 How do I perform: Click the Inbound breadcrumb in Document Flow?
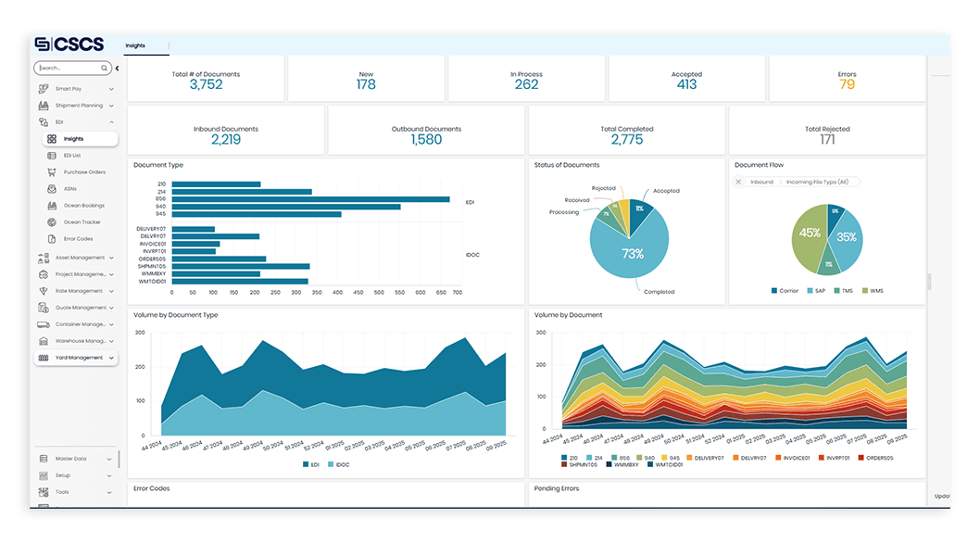(761, 182)
